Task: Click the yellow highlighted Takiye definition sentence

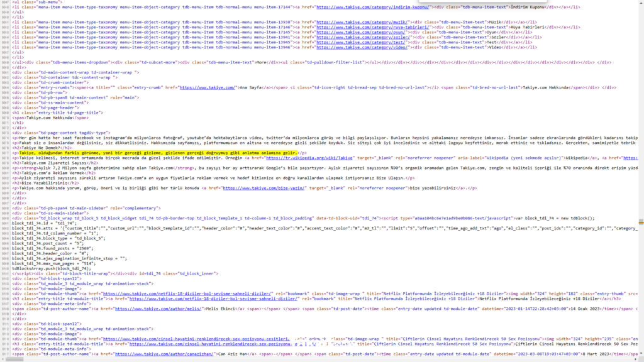Action: pos(158,153)
